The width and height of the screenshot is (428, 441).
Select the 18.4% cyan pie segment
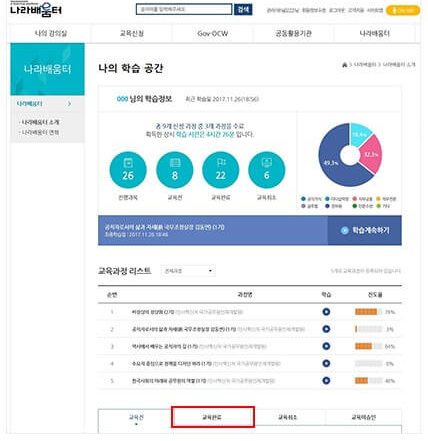(359, 135)
